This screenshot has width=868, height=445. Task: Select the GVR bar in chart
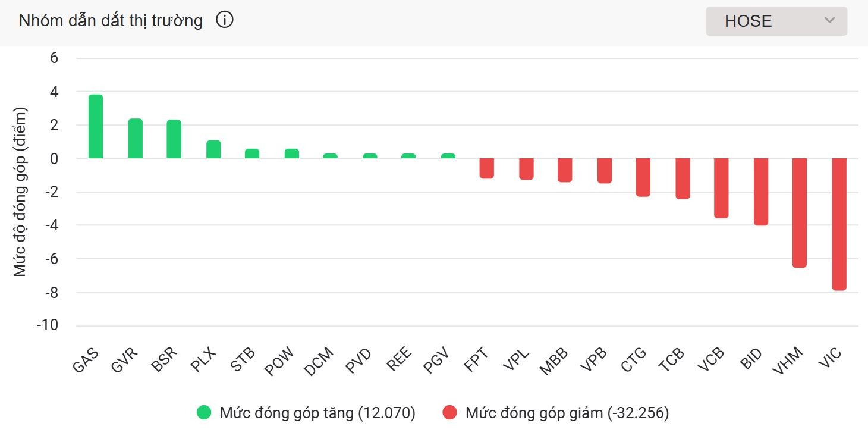pyautogui.click(x=136, y=139)
